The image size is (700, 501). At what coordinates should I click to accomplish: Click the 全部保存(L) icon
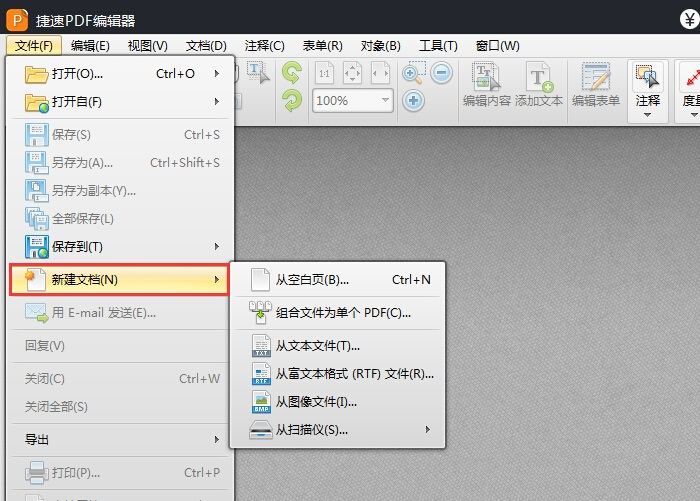pos(37,219)
